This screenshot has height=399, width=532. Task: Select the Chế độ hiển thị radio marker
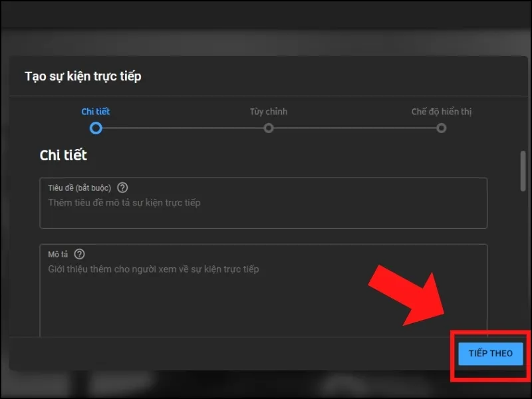(442, 128)
